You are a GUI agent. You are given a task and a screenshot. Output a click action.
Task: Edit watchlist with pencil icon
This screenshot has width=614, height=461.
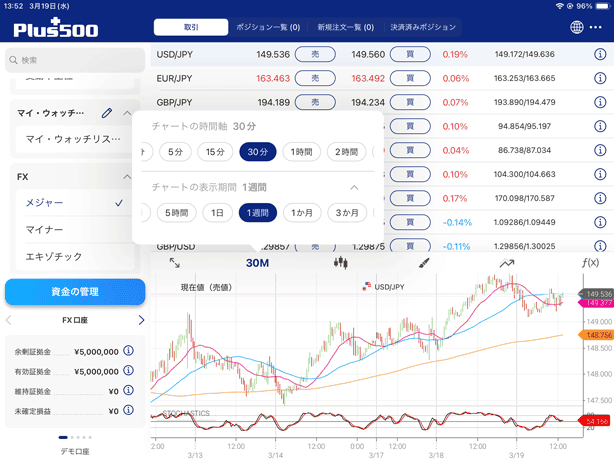click(107, 113)
